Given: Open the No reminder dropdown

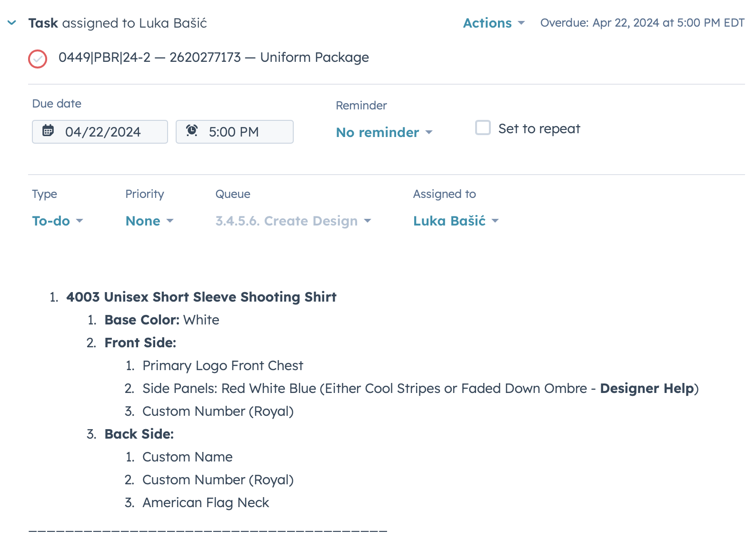Looking at the screenshot, I should coord(384,132).
